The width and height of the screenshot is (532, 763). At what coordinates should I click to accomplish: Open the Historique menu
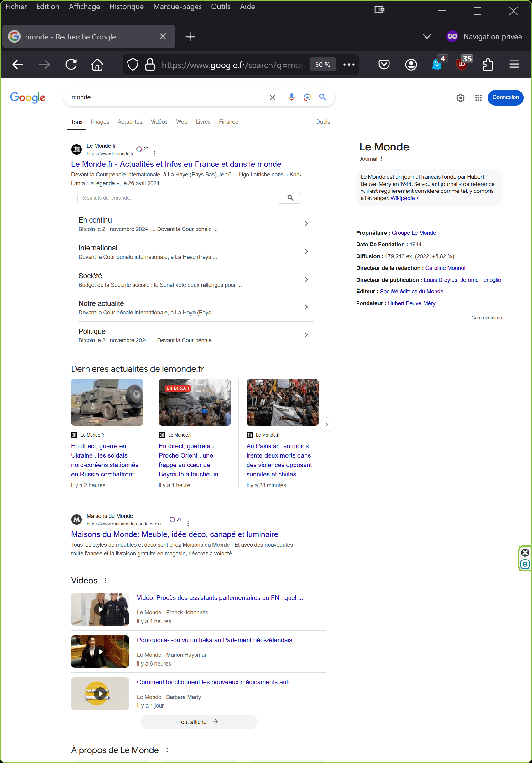127,7
